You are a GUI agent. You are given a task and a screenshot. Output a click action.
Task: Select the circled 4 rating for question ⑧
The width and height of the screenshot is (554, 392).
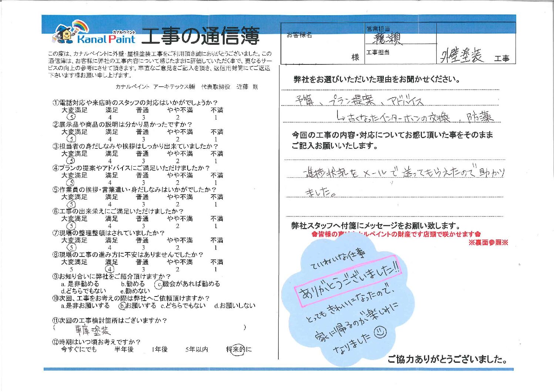(x=110, y=269)
